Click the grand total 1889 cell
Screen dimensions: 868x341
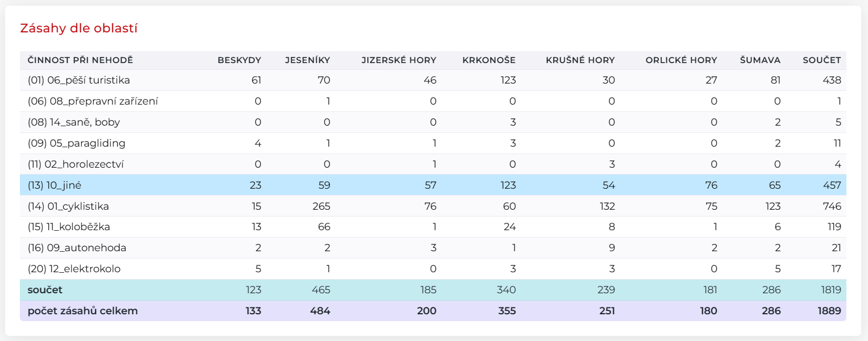click(829, 311)
